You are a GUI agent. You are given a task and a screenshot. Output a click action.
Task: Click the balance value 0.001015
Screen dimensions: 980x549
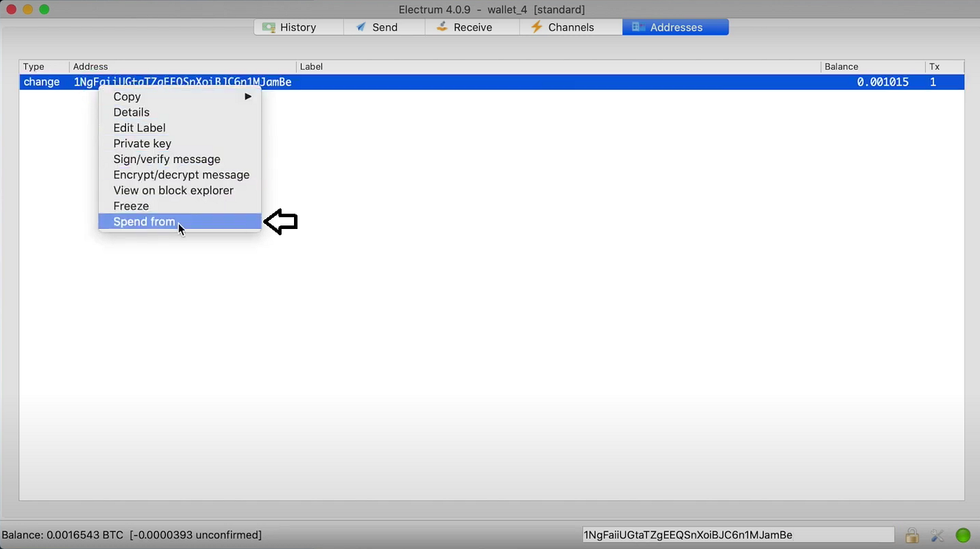[x=883, y=82]
